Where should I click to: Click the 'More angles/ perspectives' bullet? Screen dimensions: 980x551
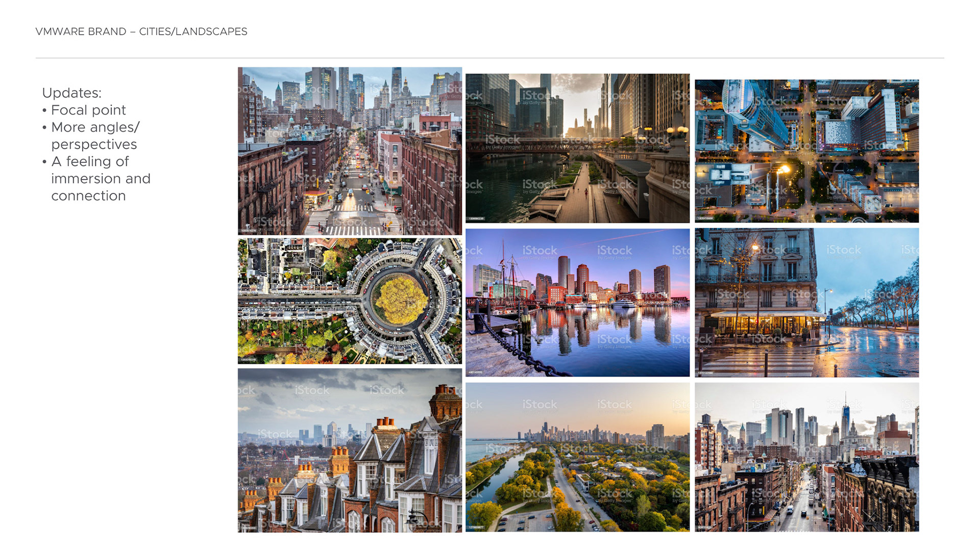point(95,136)
